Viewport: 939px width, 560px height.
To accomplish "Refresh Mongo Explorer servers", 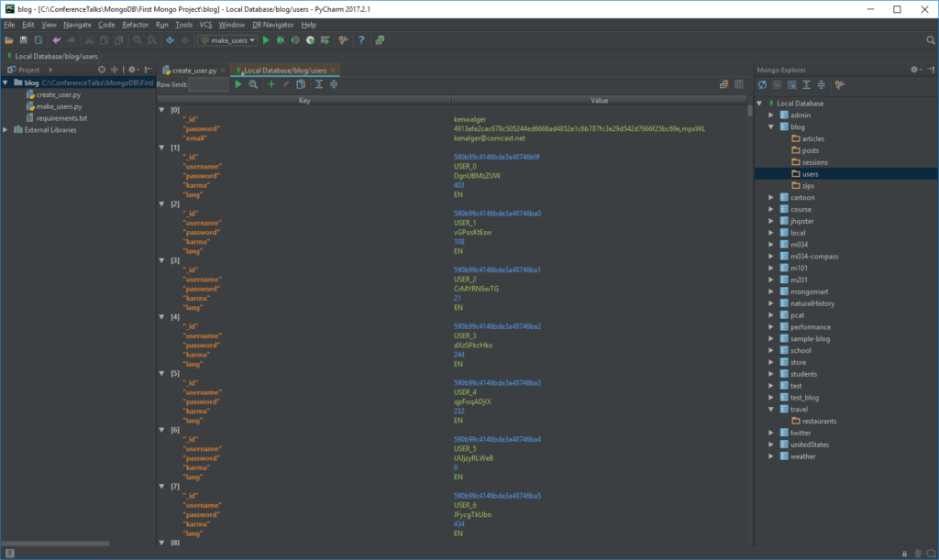I will [x=762, y=85].
